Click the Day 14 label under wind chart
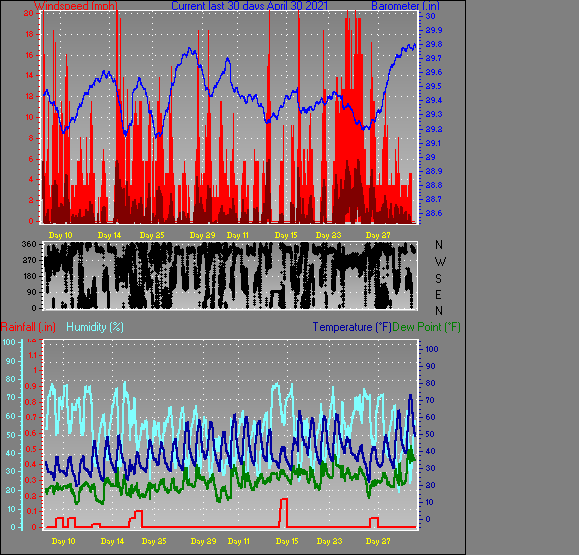Image resolution: width=579 pixels, height=555 pixels. click(109, 235)
